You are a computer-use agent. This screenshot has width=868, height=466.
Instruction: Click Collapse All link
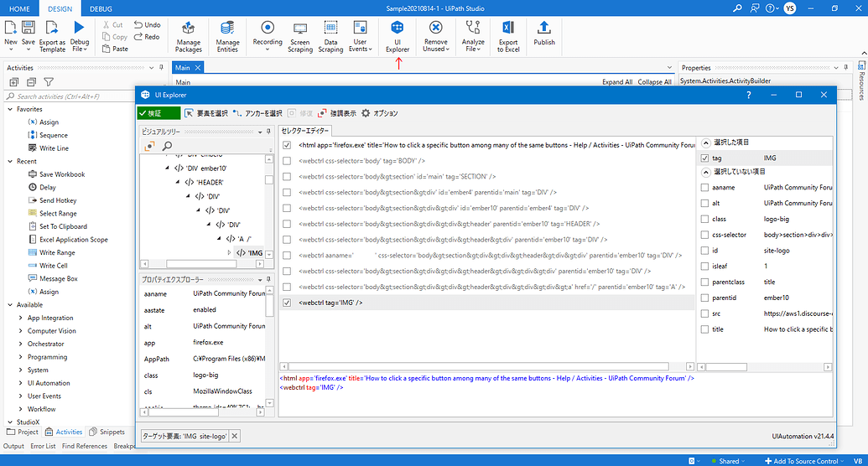(x=654, y=82)
